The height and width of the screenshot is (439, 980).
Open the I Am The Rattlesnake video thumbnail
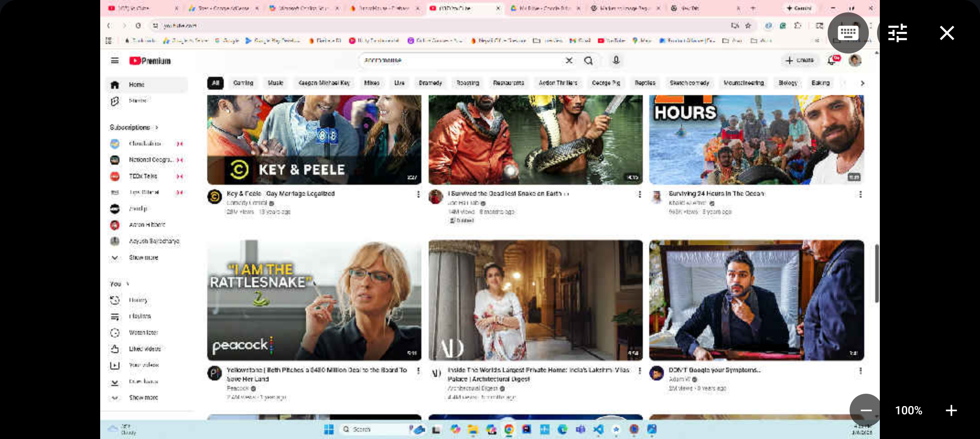coord(314,300)
